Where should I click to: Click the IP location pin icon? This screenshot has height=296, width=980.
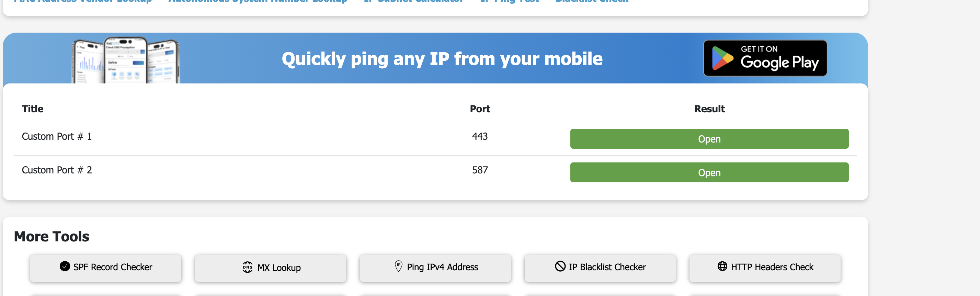tap(398, 266)
